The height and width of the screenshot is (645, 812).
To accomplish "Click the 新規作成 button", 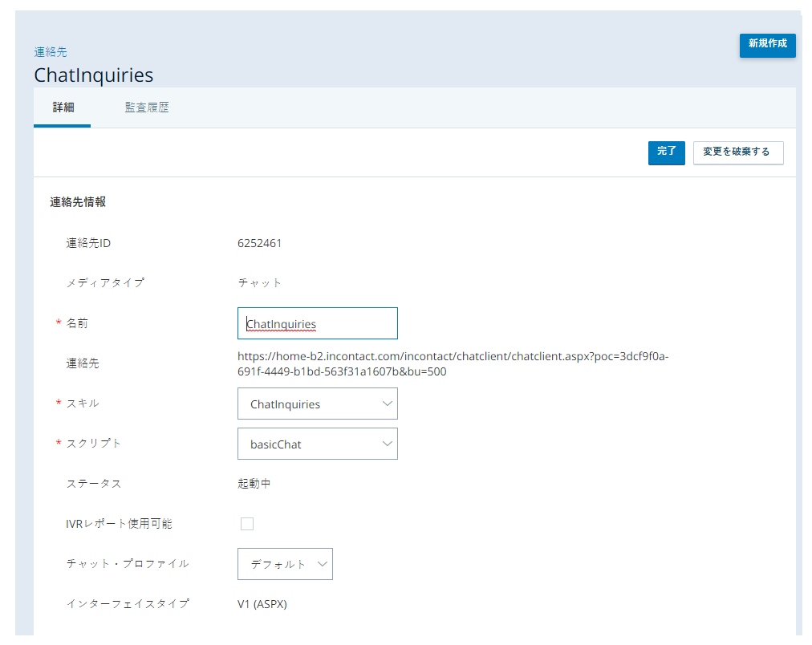I will pyautogui.click(x=767, y=45).
